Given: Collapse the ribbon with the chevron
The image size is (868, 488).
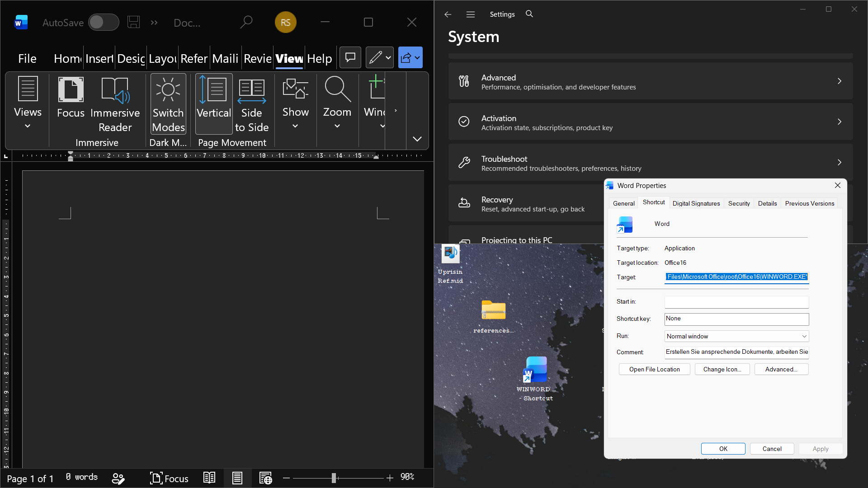Looking at the screenshot, I should point(417,139).
